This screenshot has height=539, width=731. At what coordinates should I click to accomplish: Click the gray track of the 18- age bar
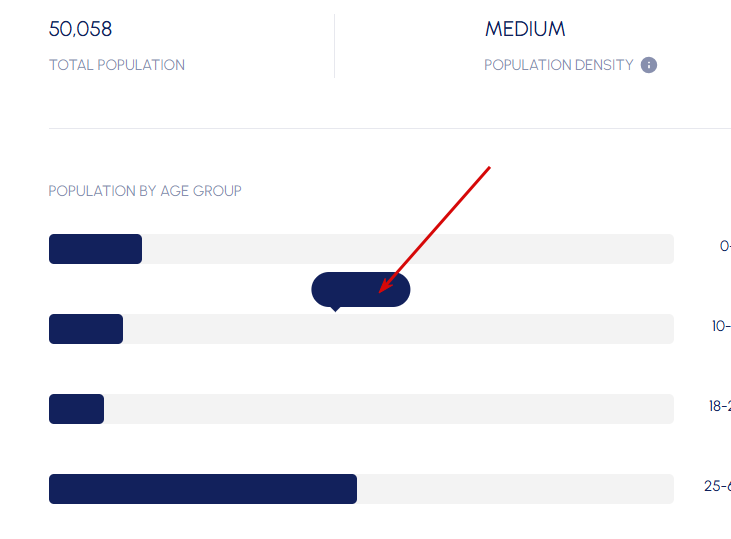coord(388,409)
